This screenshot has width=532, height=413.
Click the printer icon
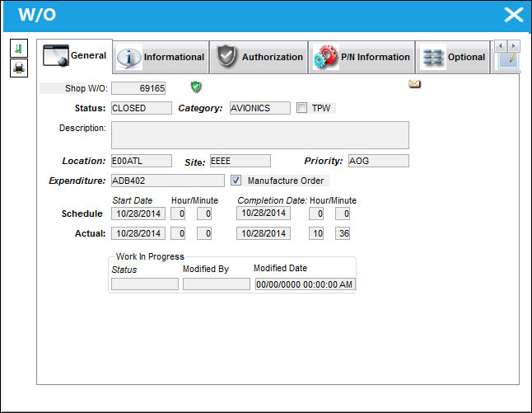19,68
